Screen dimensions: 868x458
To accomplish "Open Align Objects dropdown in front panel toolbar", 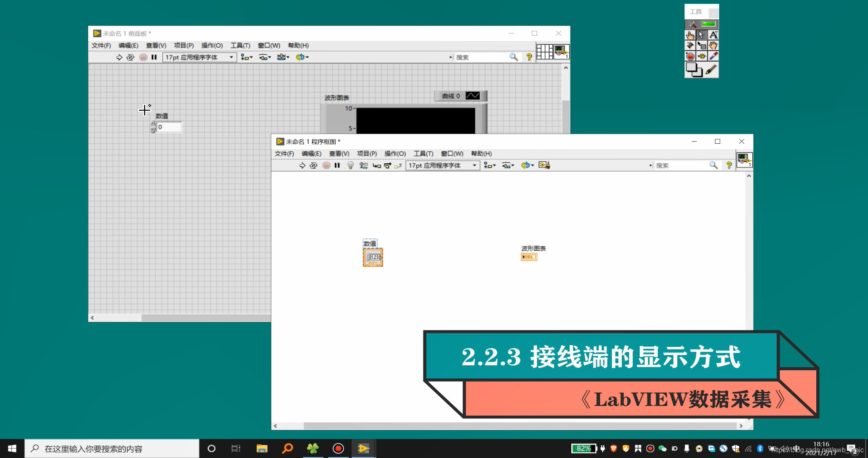I will point(247,57).
